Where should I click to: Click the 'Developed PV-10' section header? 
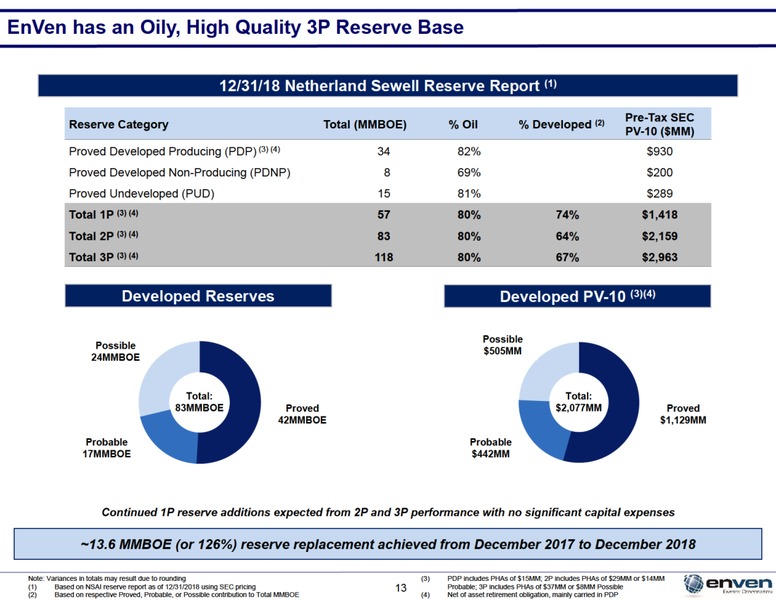click(x=577, y=296)
